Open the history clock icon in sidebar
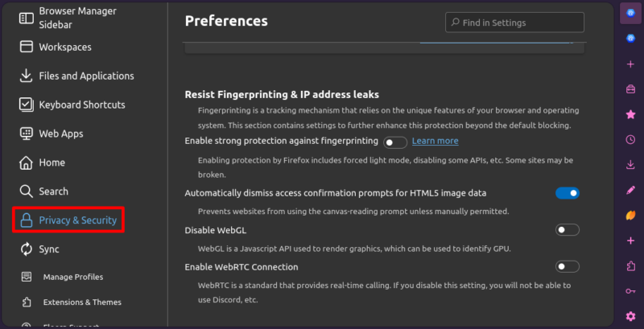 coord(630,140)
